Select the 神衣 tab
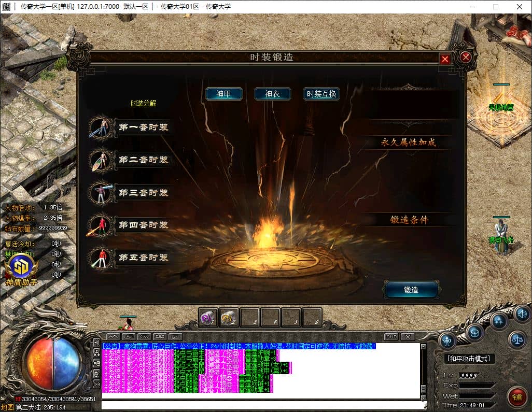This screenshot has width=532, height=412. coord(272,94)
